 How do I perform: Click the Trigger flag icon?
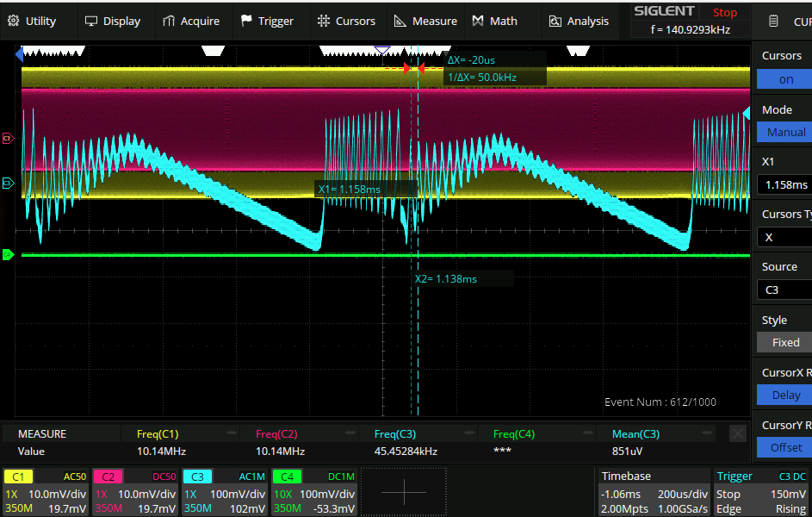coord(246,21)
